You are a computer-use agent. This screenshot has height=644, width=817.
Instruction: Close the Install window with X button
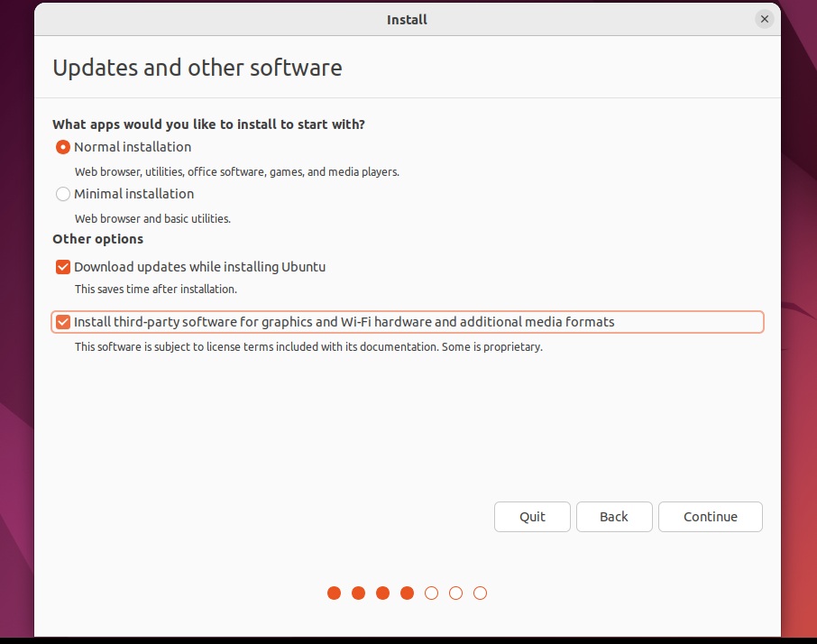(x=764, y=19)
